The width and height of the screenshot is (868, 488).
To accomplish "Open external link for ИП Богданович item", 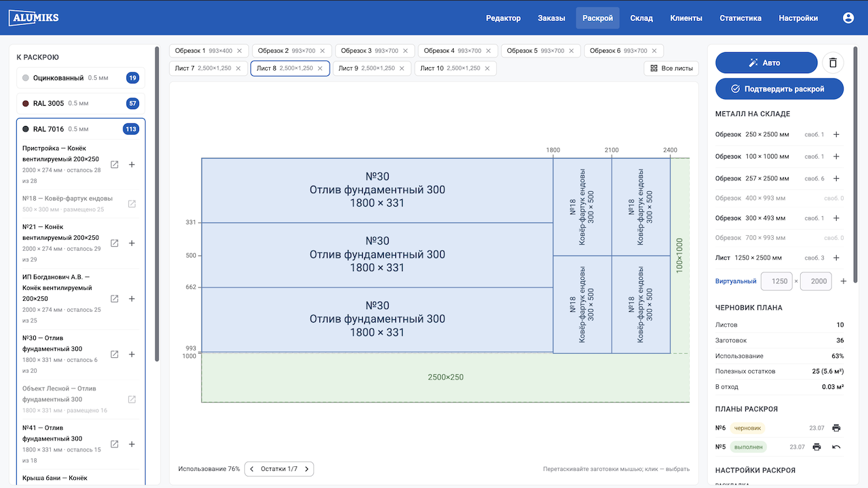I will click(115, 299).
